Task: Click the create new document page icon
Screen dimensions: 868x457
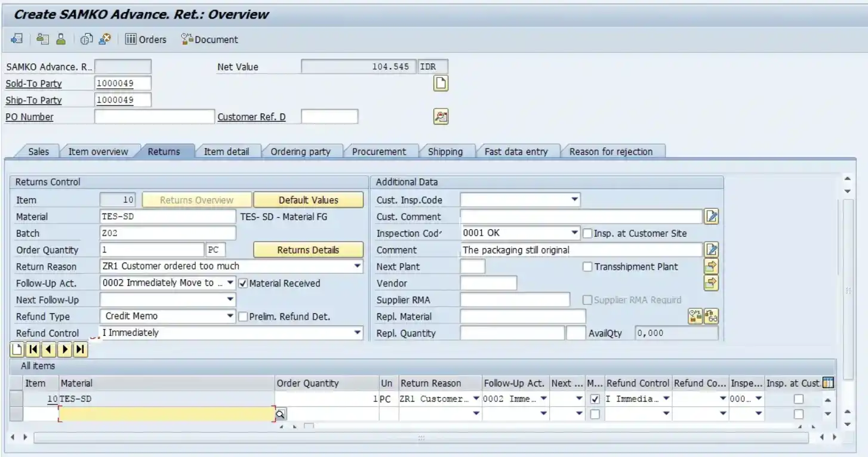Action: point(440,84)
